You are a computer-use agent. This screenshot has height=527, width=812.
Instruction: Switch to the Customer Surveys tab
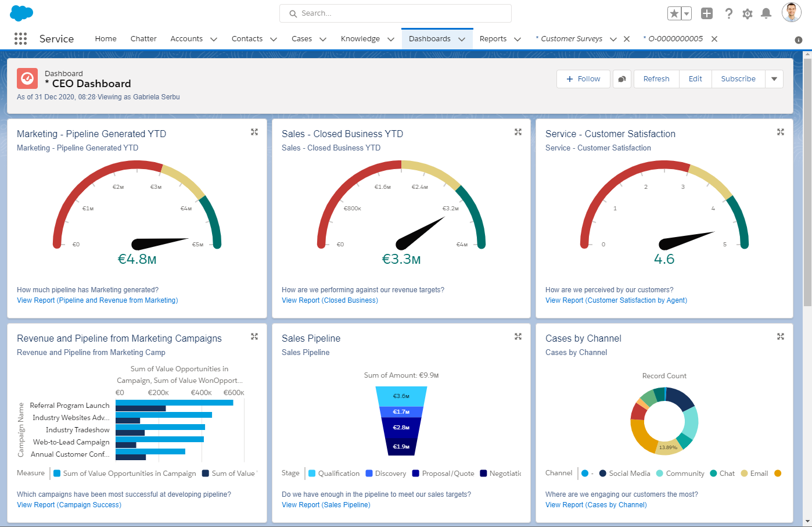click(569, 38)
